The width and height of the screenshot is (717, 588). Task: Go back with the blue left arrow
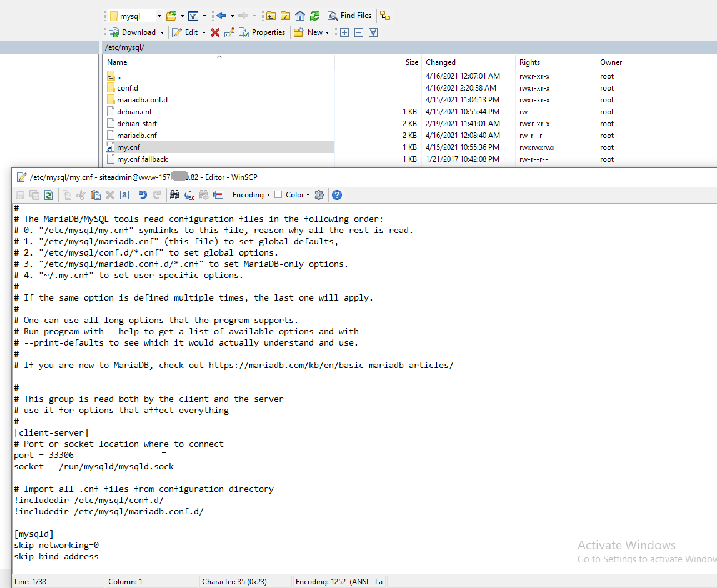[x=221, y=16]
